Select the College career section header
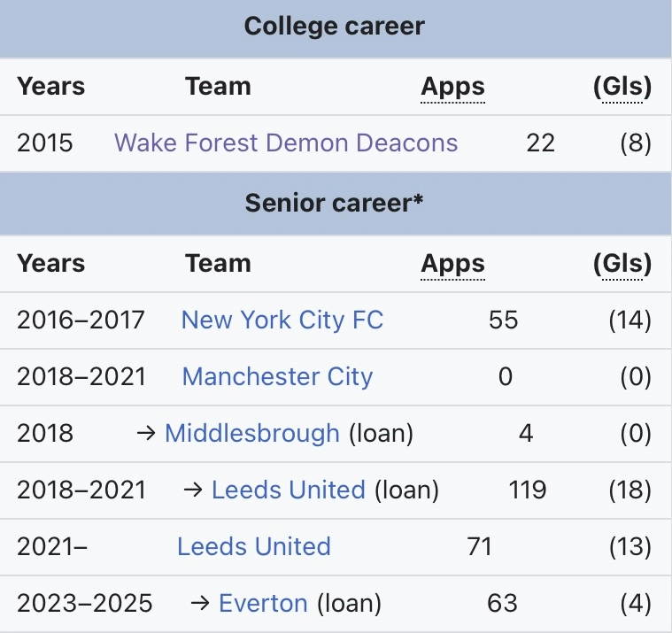672x633 pixels. click(x=335, y=27)
